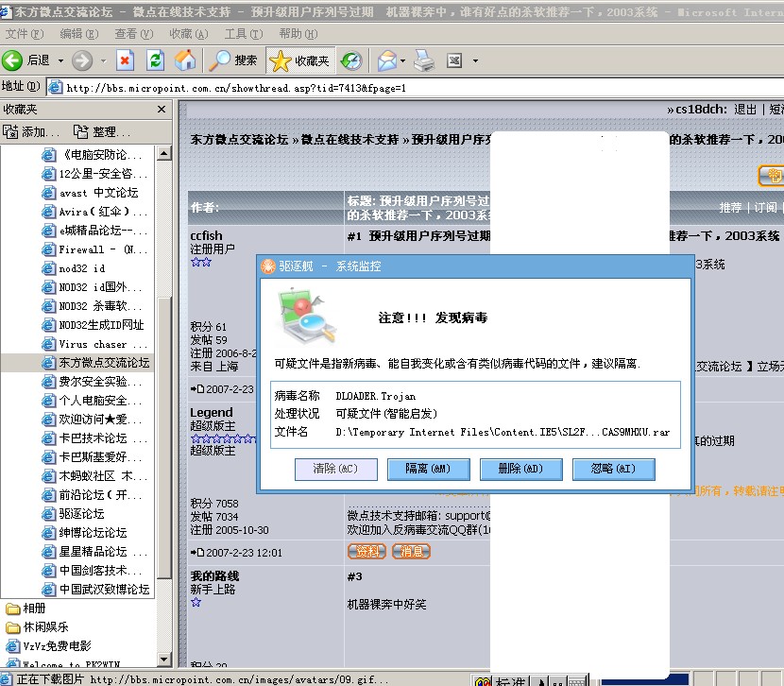Open the NOD32 杀毒软 favorite

(x=92, y=306)
